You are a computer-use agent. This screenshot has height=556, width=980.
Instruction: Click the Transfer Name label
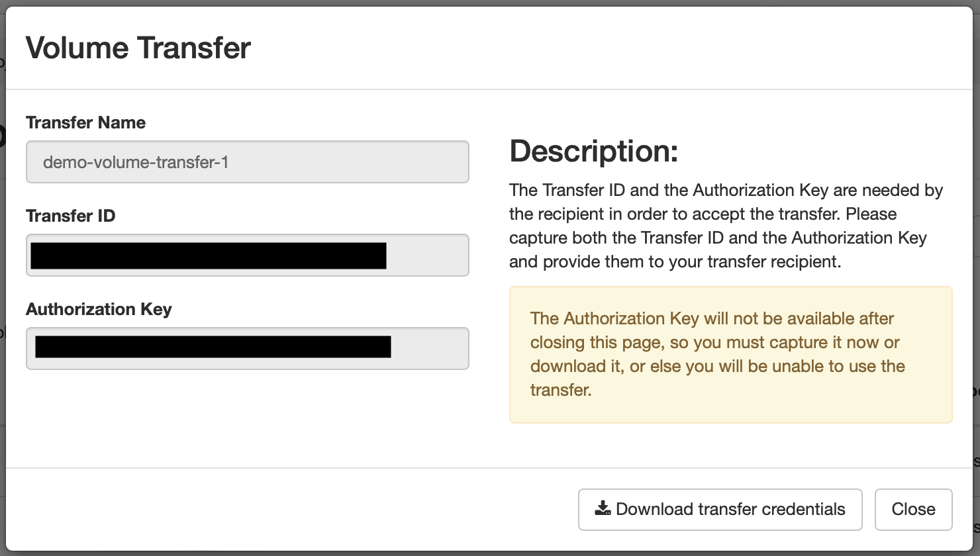tap(85, 122)
